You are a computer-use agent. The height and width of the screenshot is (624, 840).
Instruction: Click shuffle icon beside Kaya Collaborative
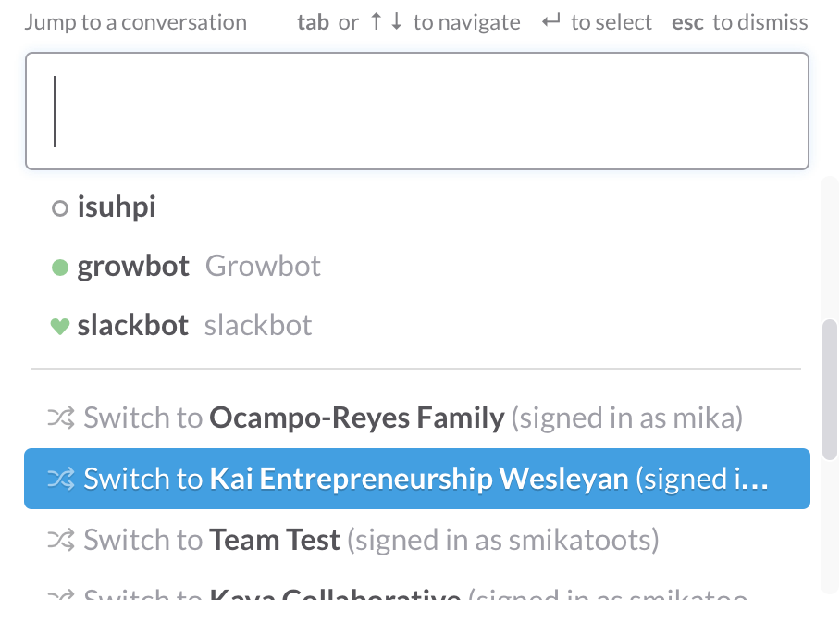pyautogui.click(x=60, y=595)
